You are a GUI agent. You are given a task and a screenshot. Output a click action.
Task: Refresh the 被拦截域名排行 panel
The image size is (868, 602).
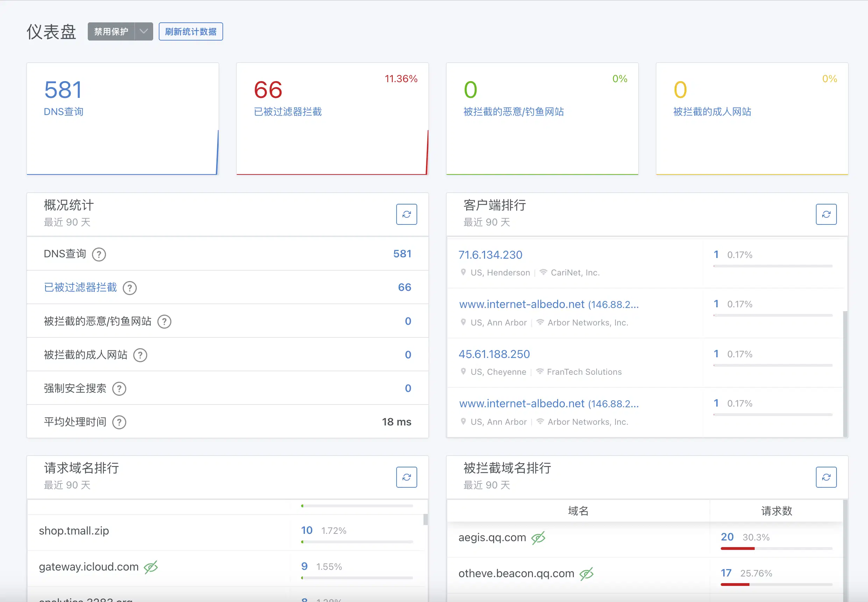[826, 477]
